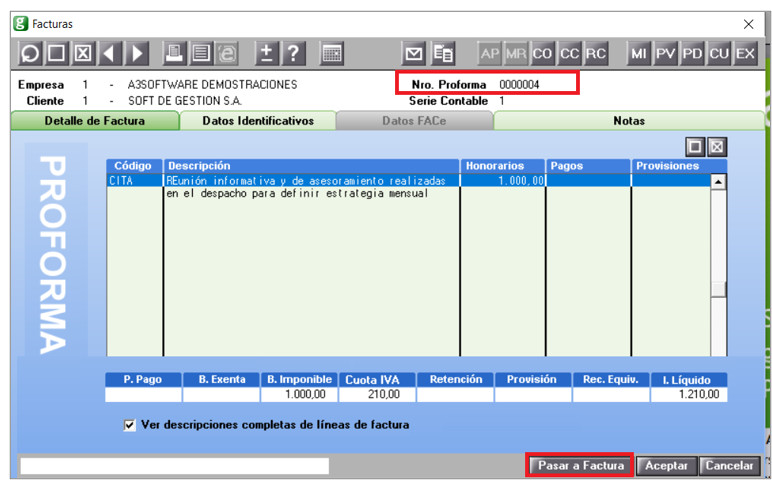Go to previous invoice with left arrow
Screen dimensions: 772x484
click(110, 53)
